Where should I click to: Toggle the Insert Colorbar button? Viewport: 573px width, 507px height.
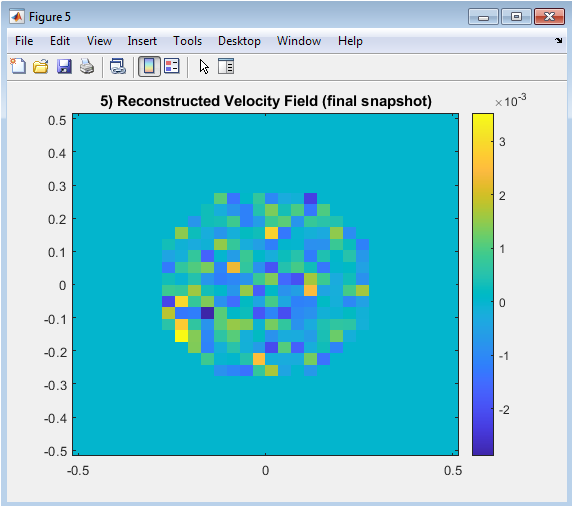coord(149,67)
